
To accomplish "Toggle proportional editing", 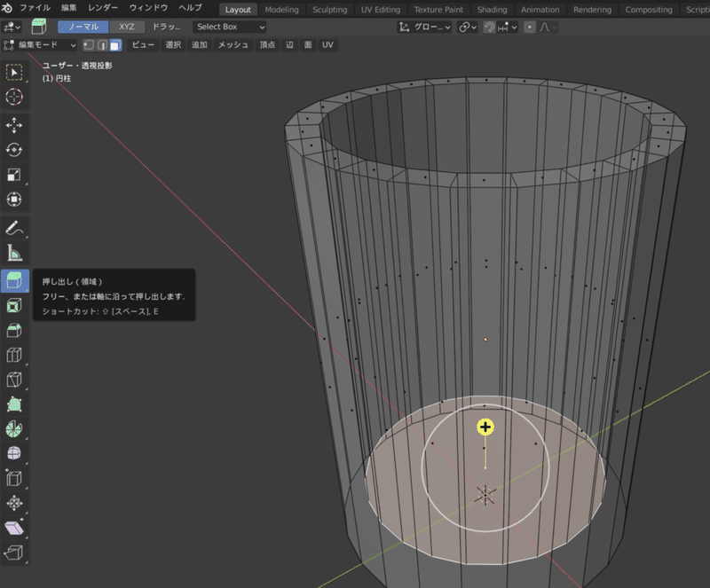I will pyautogui.click(x=529, y=27).
